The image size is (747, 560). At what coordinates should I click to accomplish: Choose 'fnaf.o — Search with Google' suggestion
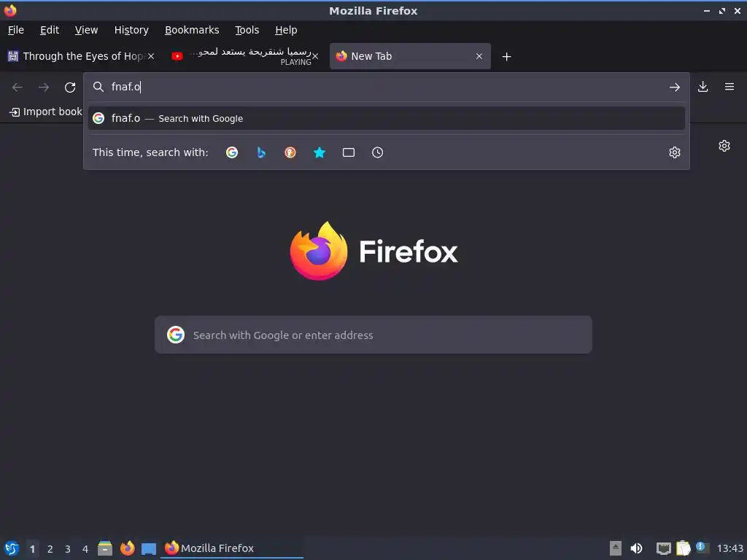[x=387, y=118]
